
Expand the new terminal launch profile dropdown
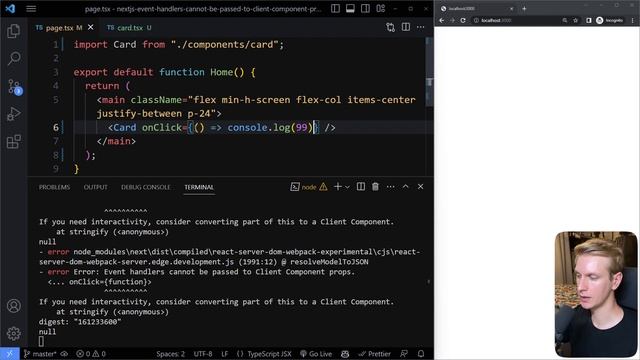(x=347, y=187)
